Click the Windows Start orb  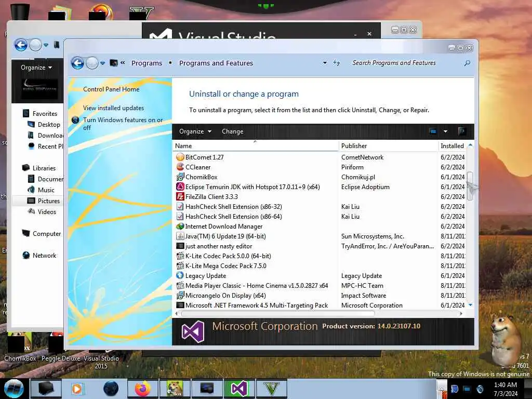click(x=14, y=389)
